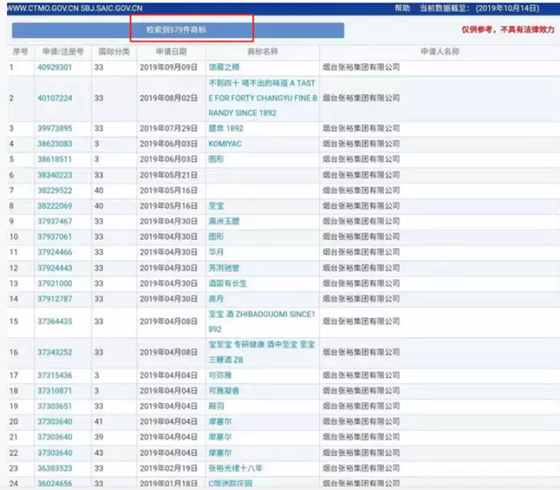560x490 pixels.
Task: Open 37303640 in the class 41 row
Action: tap(55, 422)
